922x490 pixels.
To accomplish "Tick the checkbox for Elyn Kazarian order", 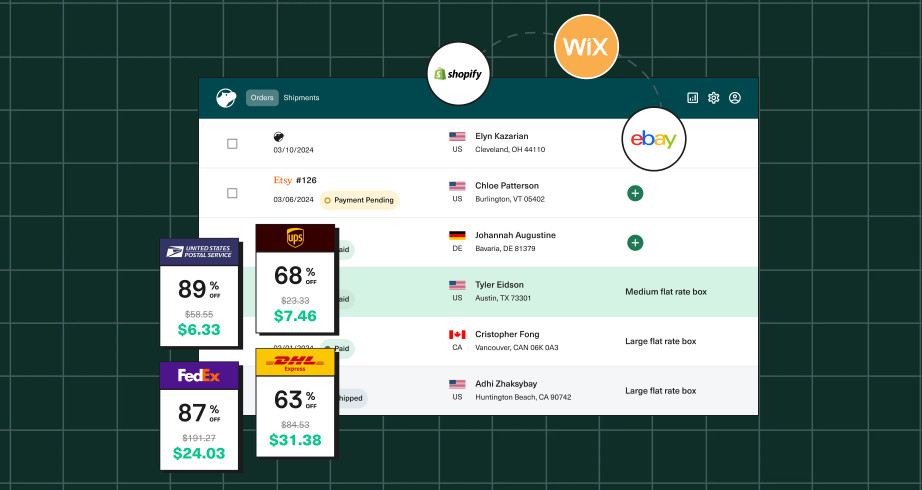I will coord(232,144).
